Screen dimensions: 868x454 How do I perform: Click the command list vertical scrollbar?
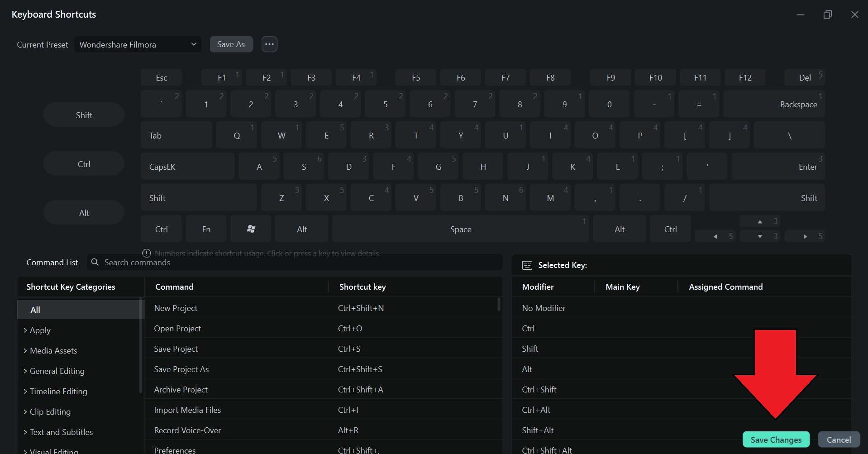click(x=499, y=304)
